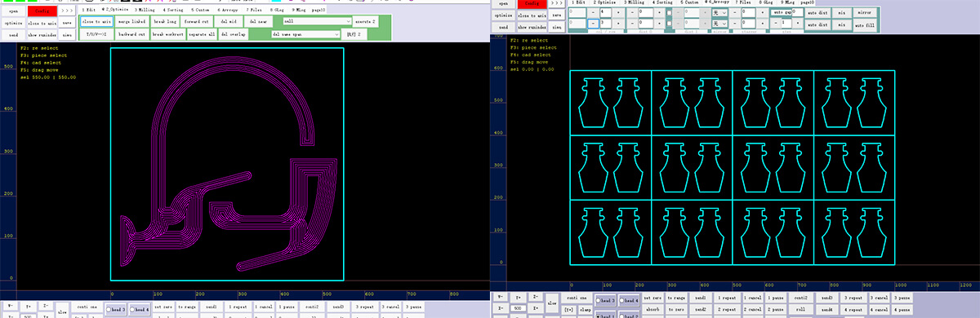Screen dimensions: 980x318
Task: Click 'send' button in right window's side panel
Action: tap(503, 27)
